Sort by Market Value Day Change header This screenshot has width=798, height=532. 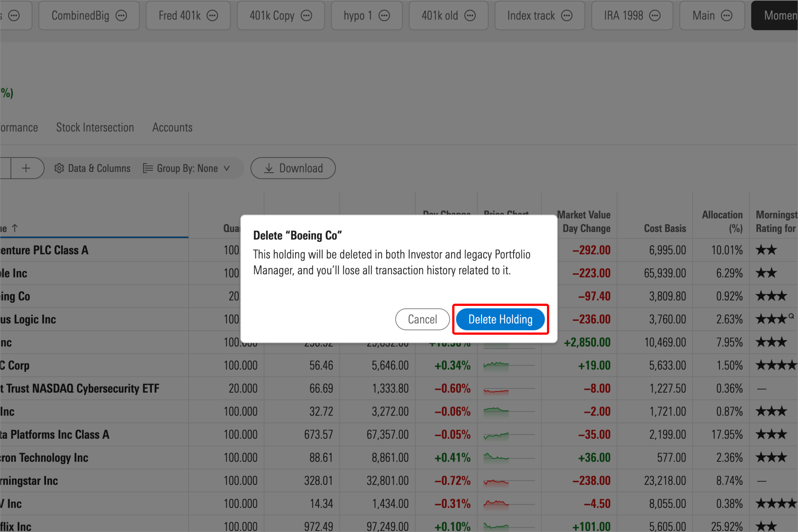click(584, 222)
